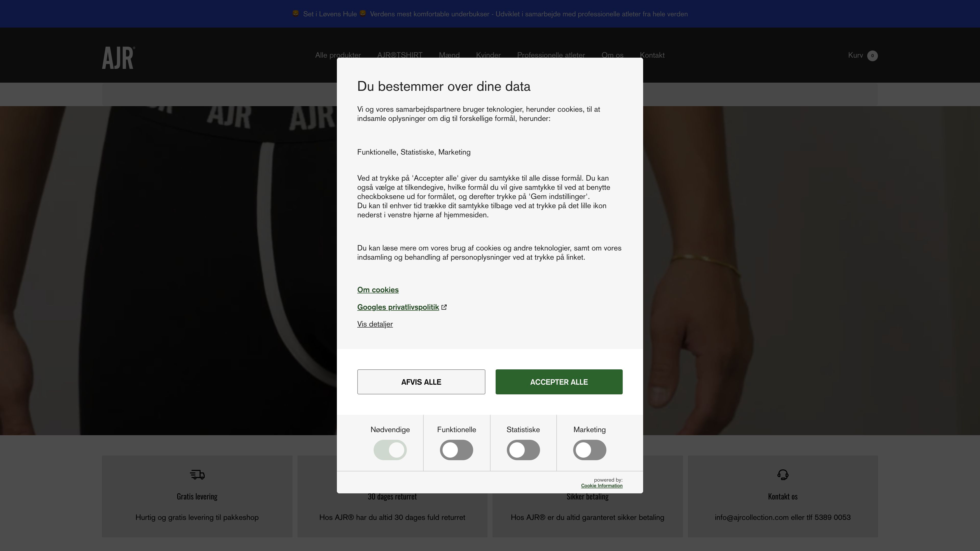
Task: Turn on the Marketing cookies toggle
Action: pyautogui.click(x=590, y=450)
